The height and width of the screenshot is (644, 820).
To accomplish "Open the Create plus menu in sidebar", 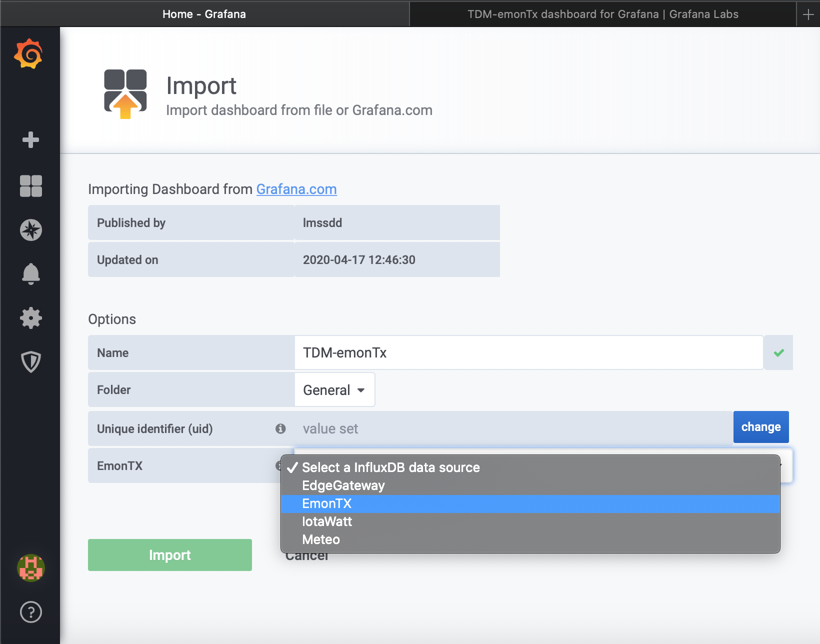I will coord(30,140).
